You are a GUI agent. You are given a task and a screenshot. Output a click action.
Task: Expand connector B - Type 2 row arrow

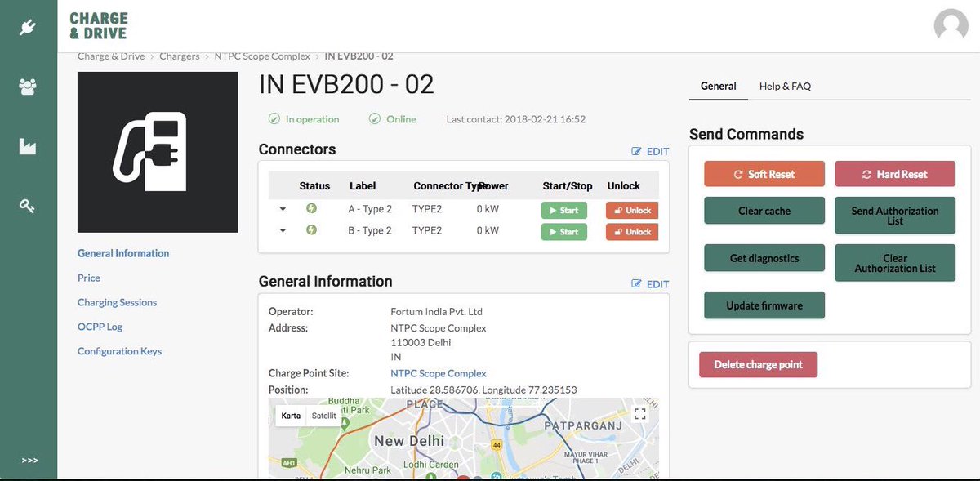(283, 231)
